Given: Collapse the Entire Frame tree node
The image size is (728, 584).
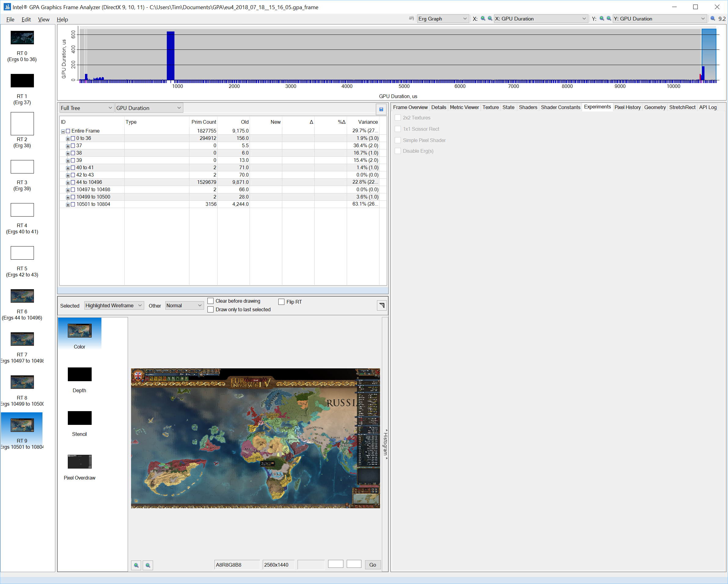Looking at the screenshot, I should [x=63, y=131].
